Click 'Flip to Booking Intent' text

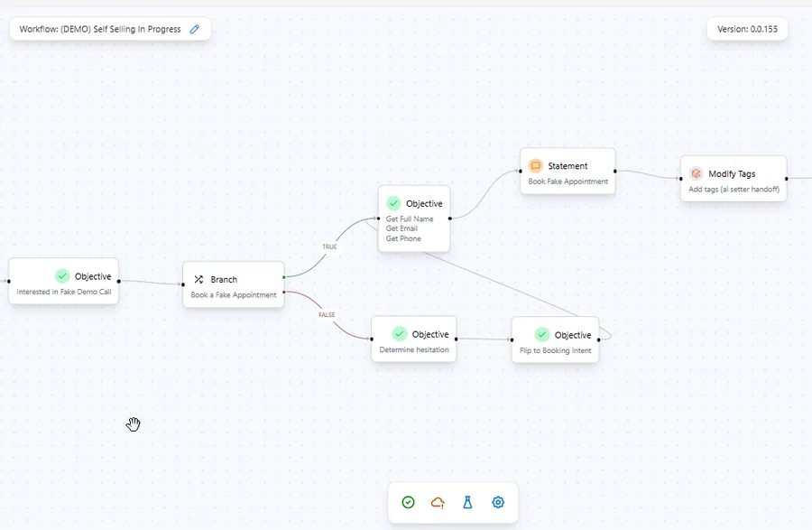click(x=555, y=350)
